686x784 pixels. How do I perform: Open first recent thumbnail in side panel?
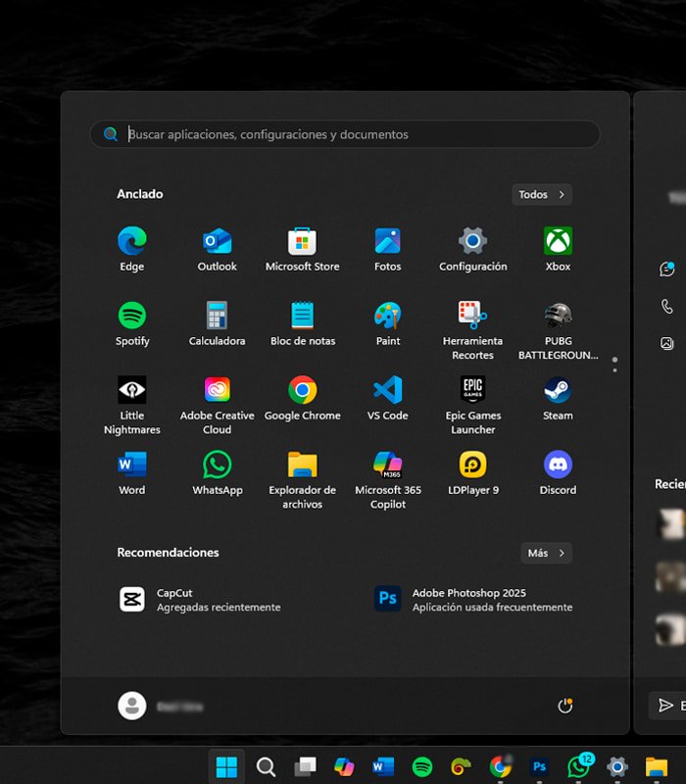click(x=671, y=524)
